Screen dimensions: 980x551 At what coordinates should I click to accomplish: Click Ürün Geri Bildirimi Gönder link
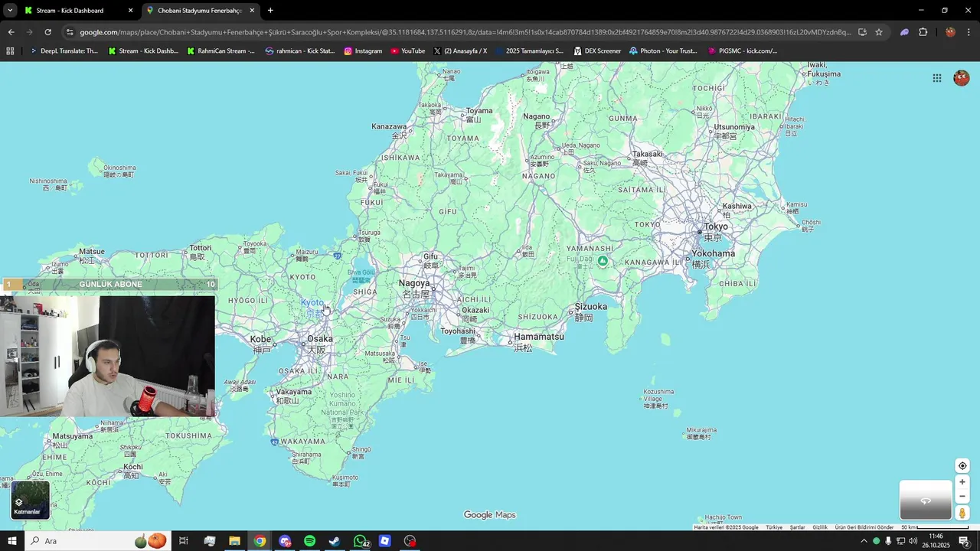click(x=864, y=527)
